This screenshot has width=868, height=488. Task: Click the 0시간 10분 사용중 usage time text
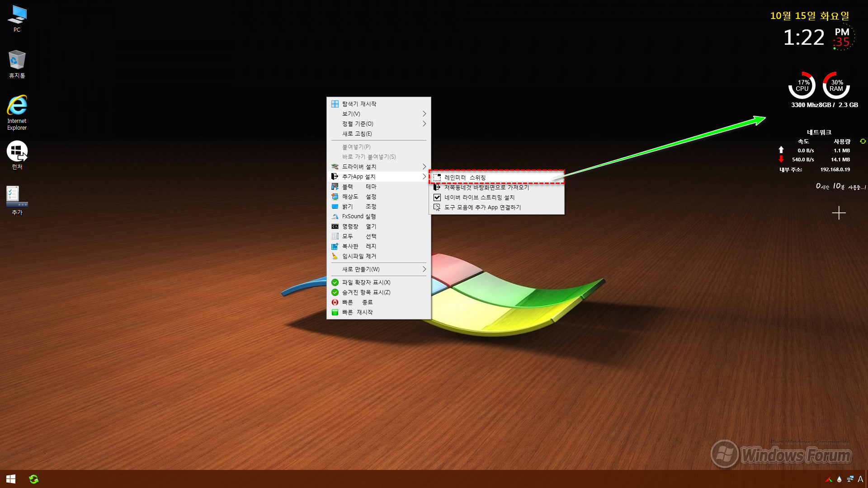pyautogui.click(x=841, y=186)
